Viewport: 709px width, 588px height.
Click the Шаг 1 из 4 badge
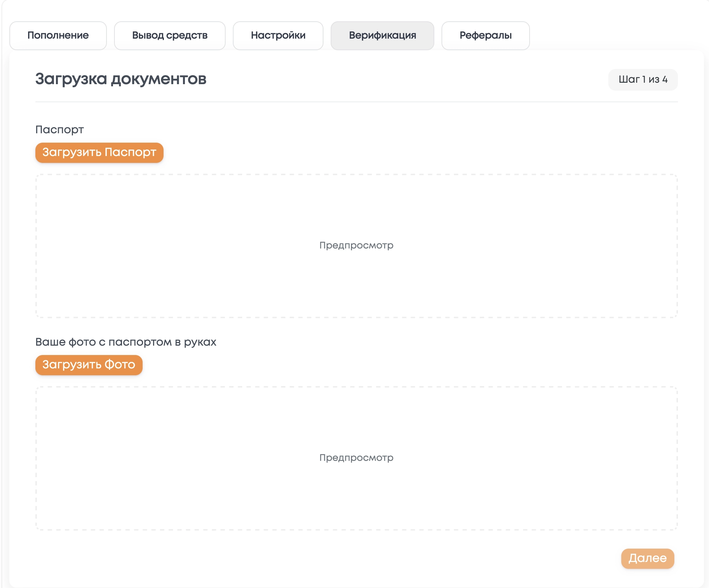[x=643, y=79]
